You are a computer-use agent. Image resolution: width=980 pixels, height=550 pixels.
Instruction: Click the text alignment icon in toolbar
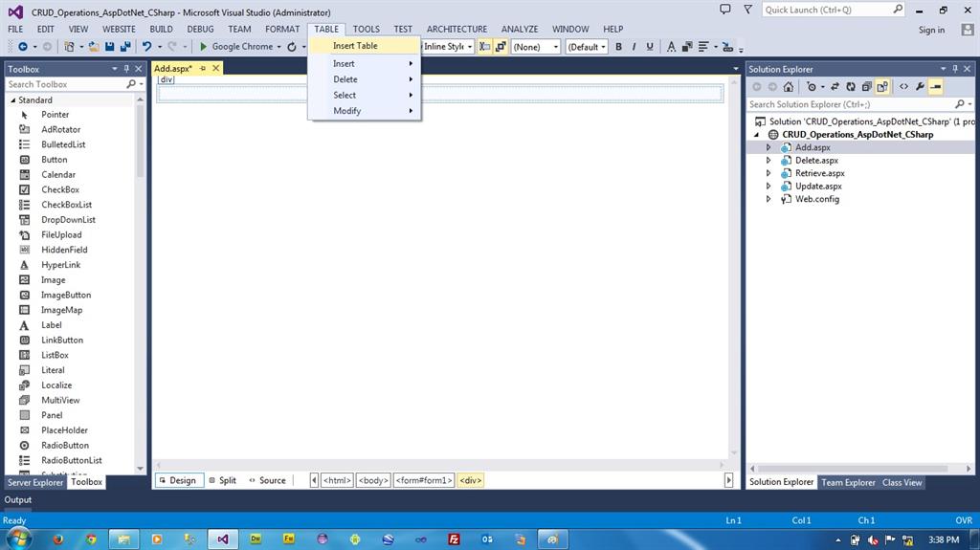coord(703,47)
